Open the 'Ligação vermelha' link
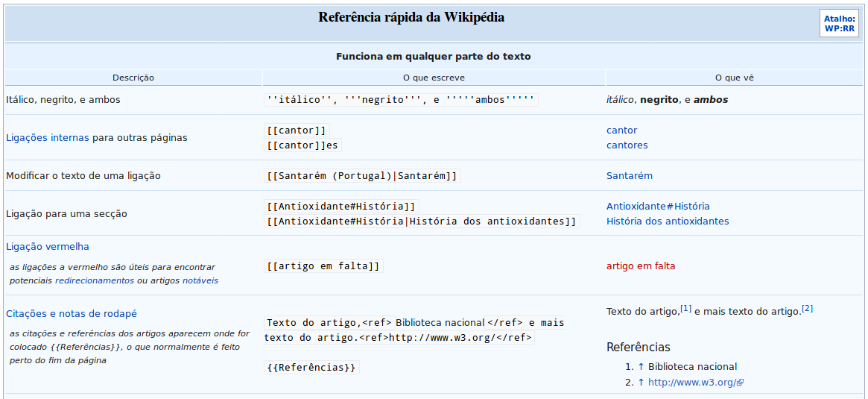This screenshot has width=868, height=399. pyautogui.click(x=48, y=247)
